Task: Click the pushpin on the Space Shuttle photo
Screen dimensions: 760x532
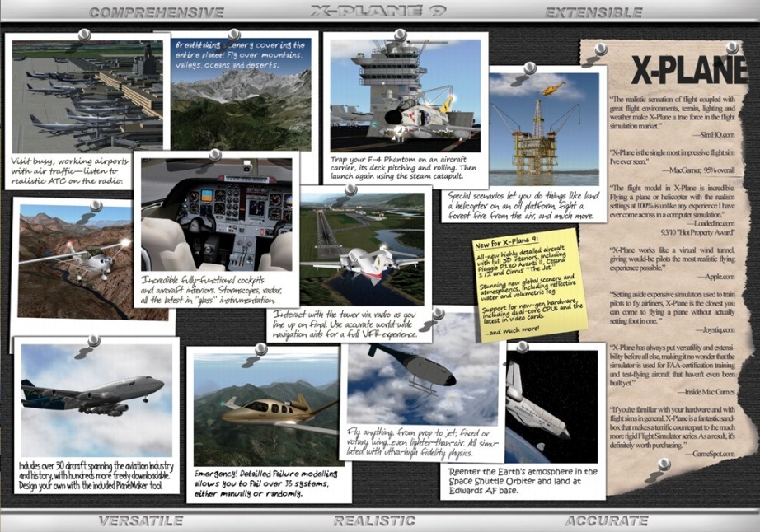Action: 522,347
